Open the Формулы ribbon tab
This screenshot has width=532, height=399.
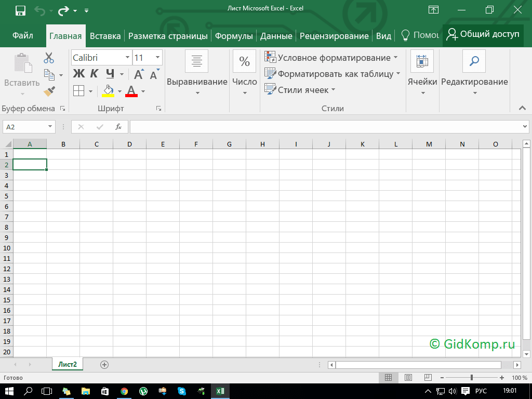click(234, 36)
